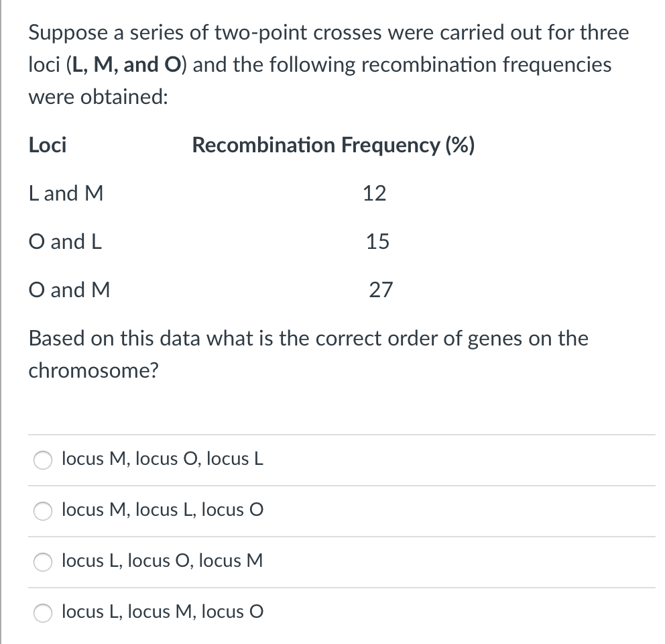
Task: Click the answer text 'locus M, locus O, locus L'
Action: [x=162, y=459]
